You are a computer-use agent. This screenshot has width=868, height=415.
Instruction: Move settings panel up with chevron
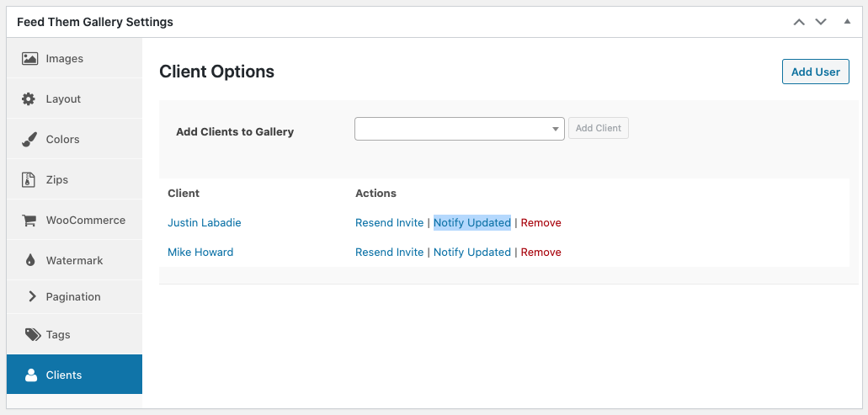(x=799, y=22)
